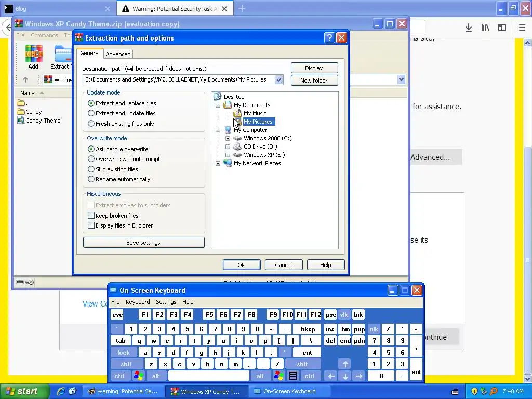Image resolution: width=532 pixels, height=399 pixels.
Task: Expand My Network Places tree node
Action: pyautogui.click(x=218, y=163)
